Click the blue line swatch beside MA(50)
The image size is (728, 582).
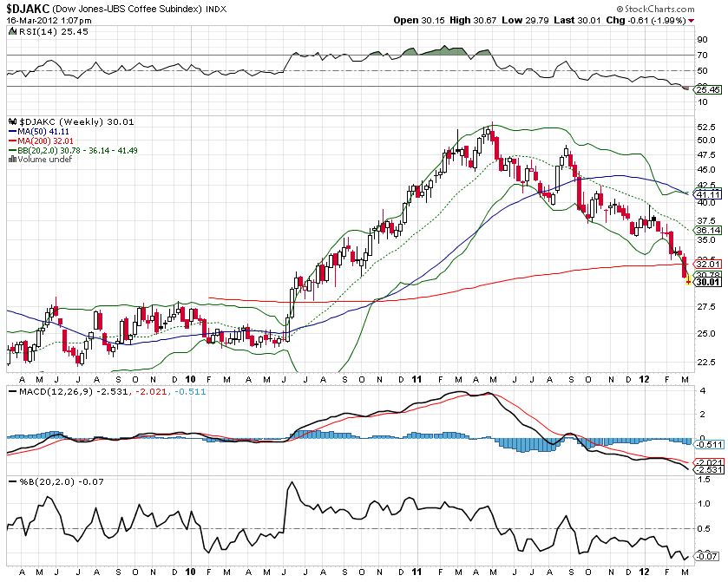[x=12, y=132]
